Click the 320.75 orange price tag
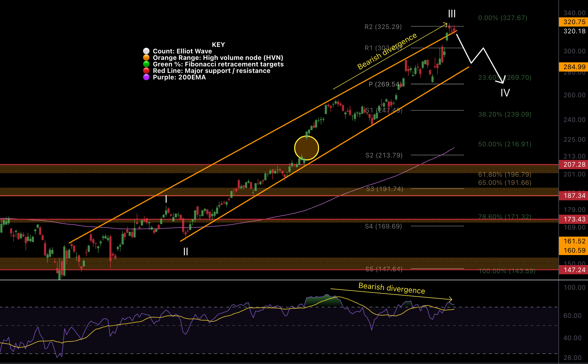 tap(574, 22)
